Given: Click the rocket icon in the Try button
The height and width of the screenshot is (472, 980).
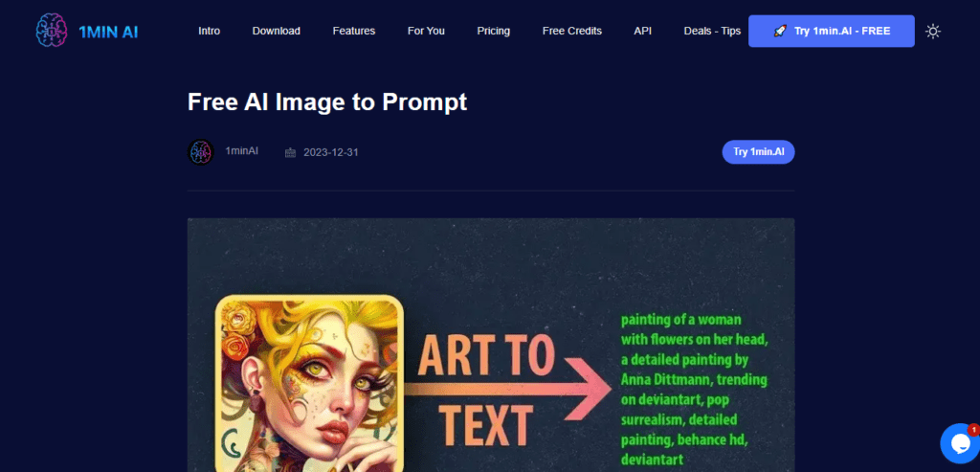Looking at the screenshot, I should [779, 32].
